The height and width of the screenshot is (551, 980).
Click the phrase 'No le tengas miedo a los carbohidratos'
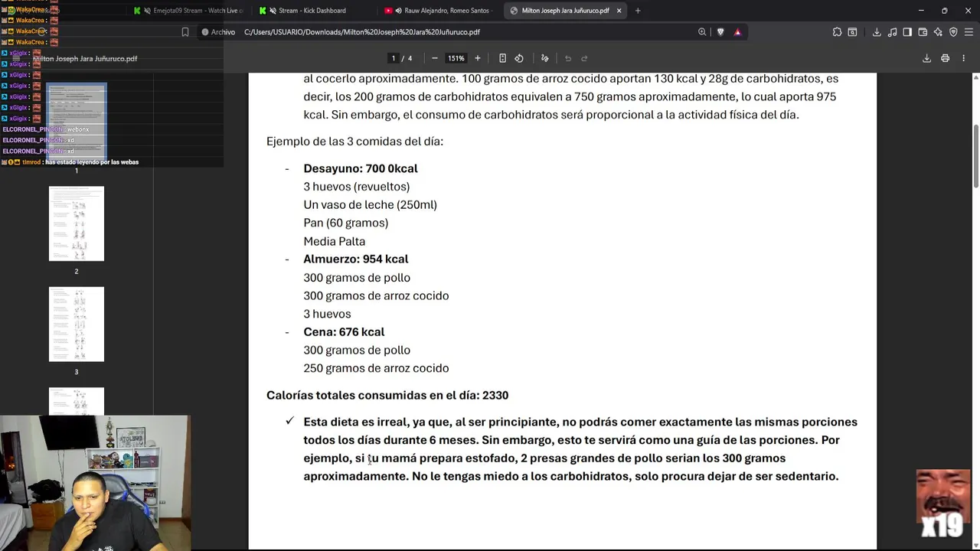520,476
